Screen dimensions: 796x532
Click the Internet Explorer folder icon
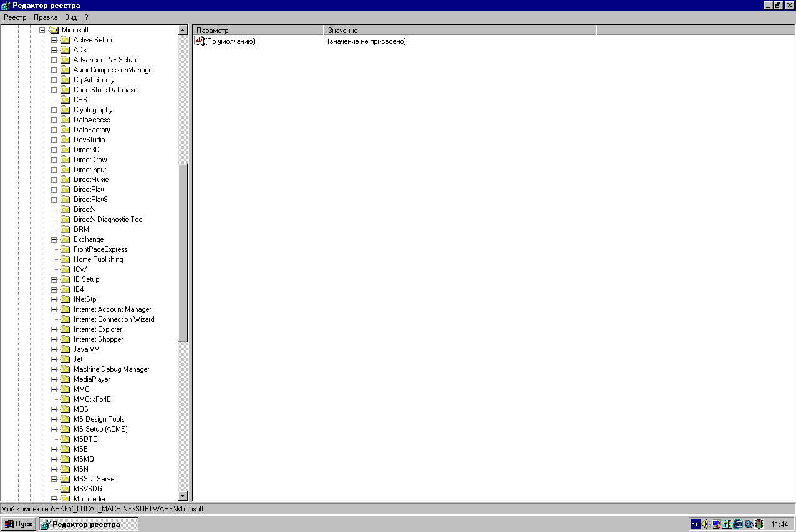[65, 329]
